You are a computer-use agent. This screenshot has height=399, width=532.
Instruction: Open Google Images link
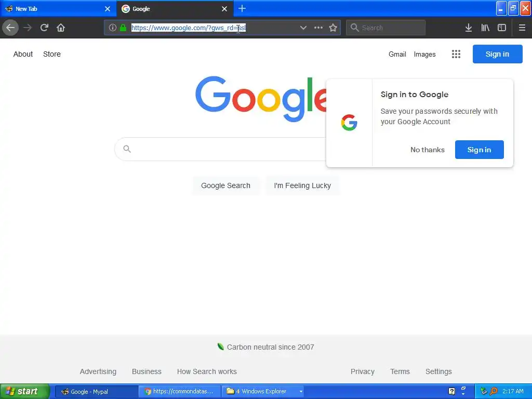tap(424, 54)
